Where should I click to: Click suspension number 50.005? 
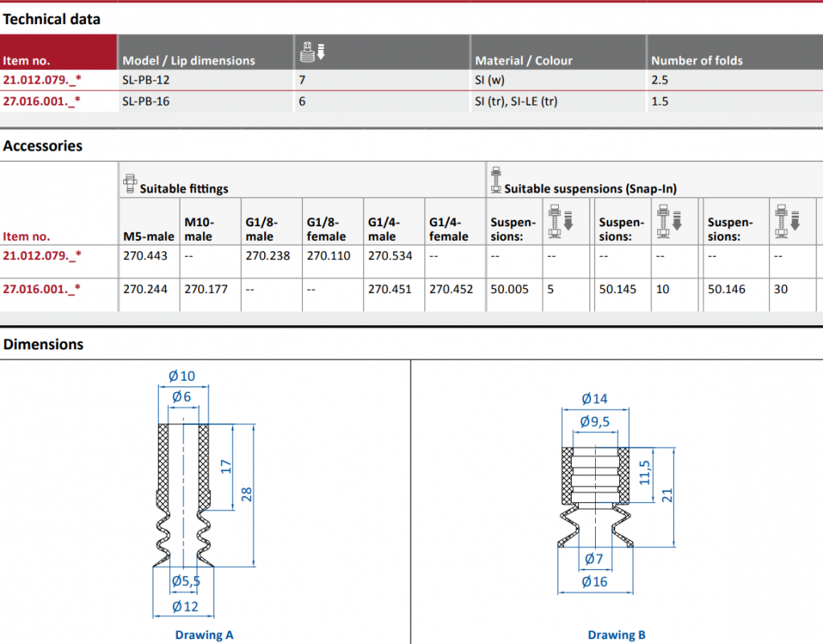tap(510, 289)
